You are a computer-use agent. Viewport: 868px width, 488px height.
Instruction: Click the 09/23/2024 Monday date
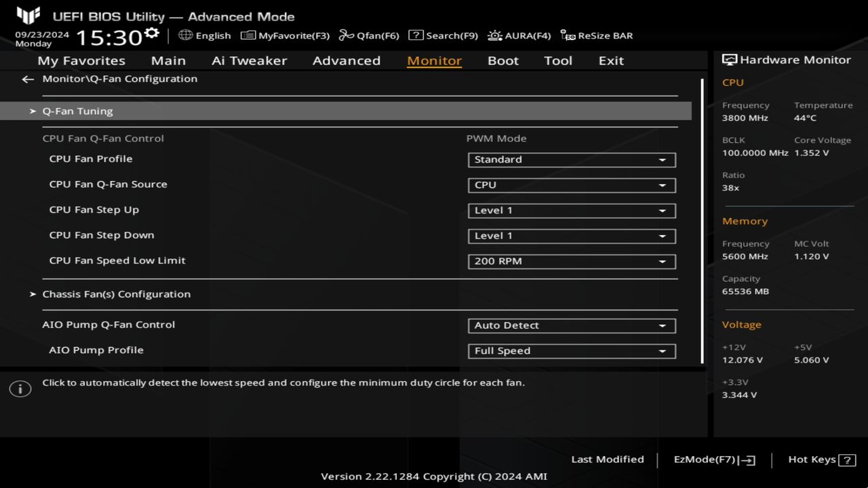tap(42, 39)
